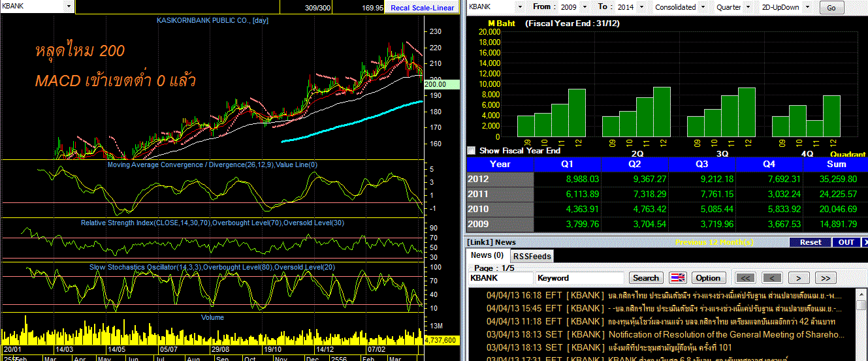Open the chart symbol KBANK dropdown
Screen dimensions: 868x361
[69, 7]
